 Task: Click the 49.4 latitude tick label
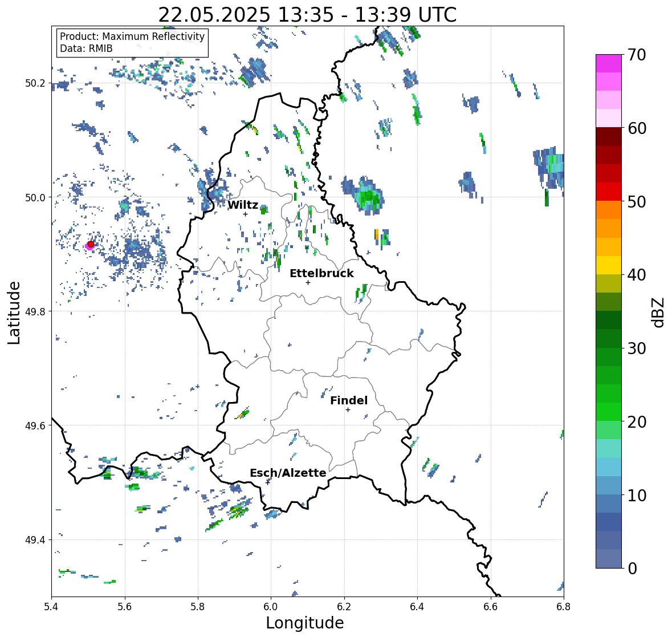coord(35,539)
